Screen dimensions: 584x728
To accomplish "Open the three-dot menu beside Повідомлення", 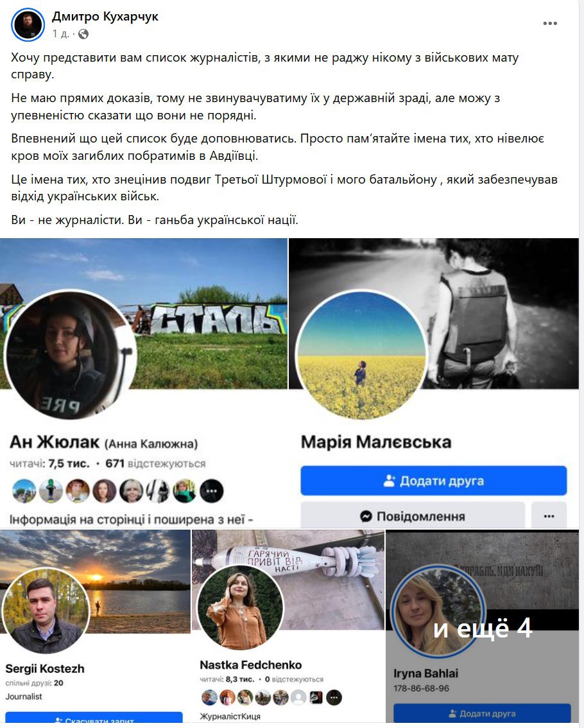I will 549,516.
